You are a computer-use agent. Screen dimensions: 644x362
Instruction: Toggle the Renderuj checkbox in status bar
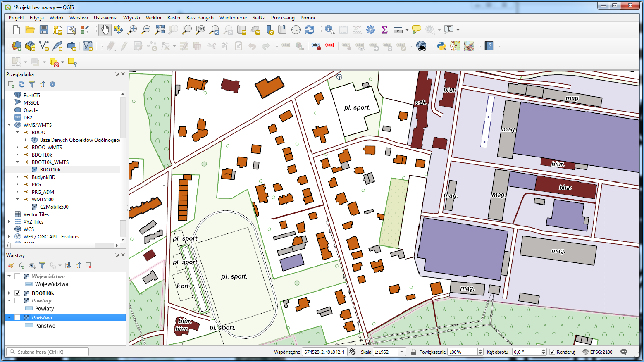[x=552, y=352]
